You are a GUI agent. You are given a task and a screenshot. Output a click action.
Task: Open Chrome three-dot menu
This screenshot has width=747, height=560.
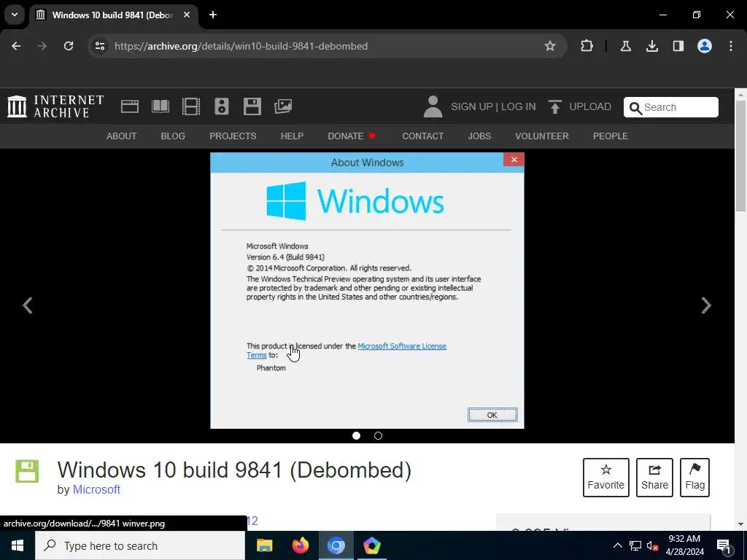[x=731, y=46]
